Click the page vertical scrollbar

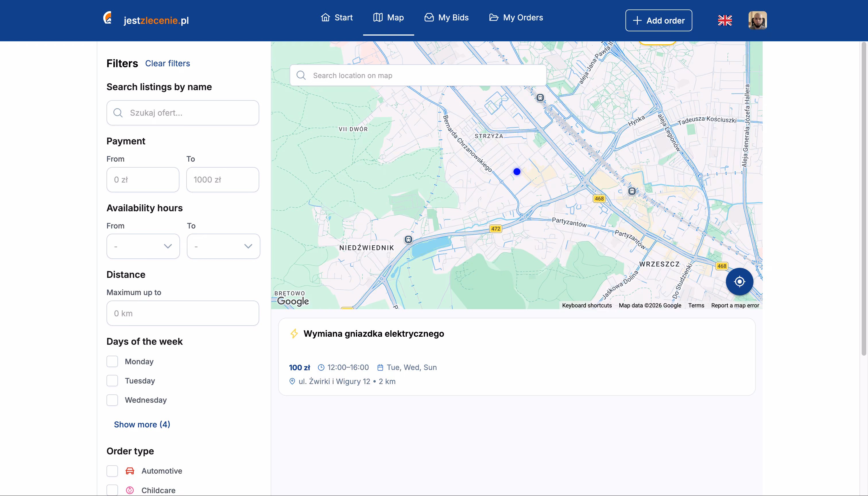click(864, 199)
